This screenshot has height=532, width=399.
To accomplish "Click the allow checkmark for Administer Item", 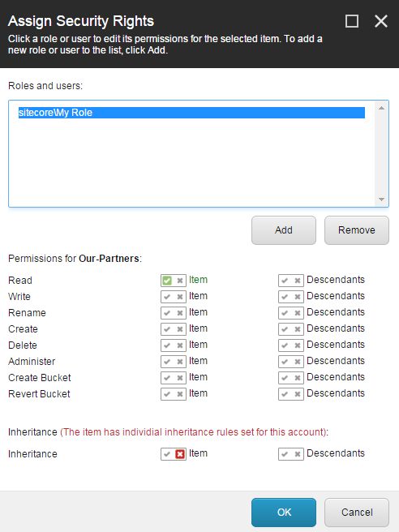I will pos(167,362).
